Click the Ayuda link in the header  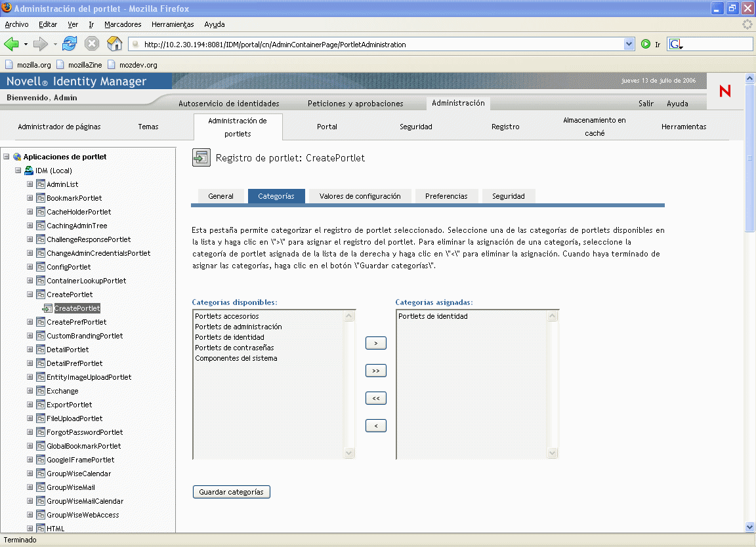tap(677, 103)
